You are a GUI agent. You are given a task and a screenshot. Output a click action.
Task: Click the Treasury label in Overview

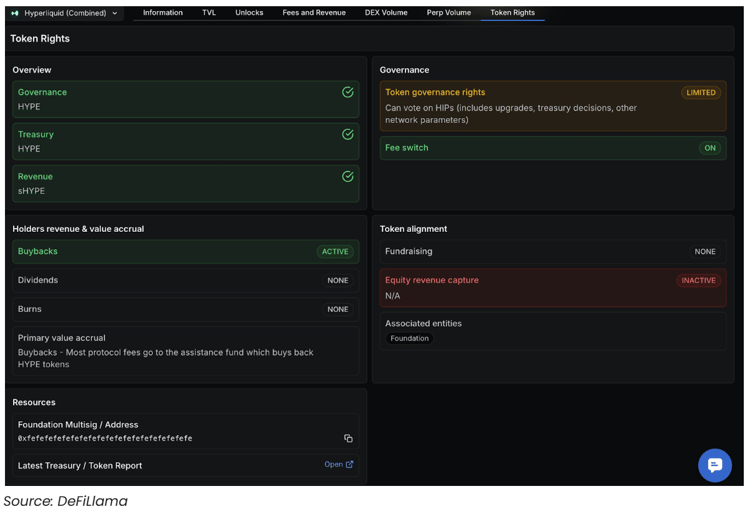36,134
